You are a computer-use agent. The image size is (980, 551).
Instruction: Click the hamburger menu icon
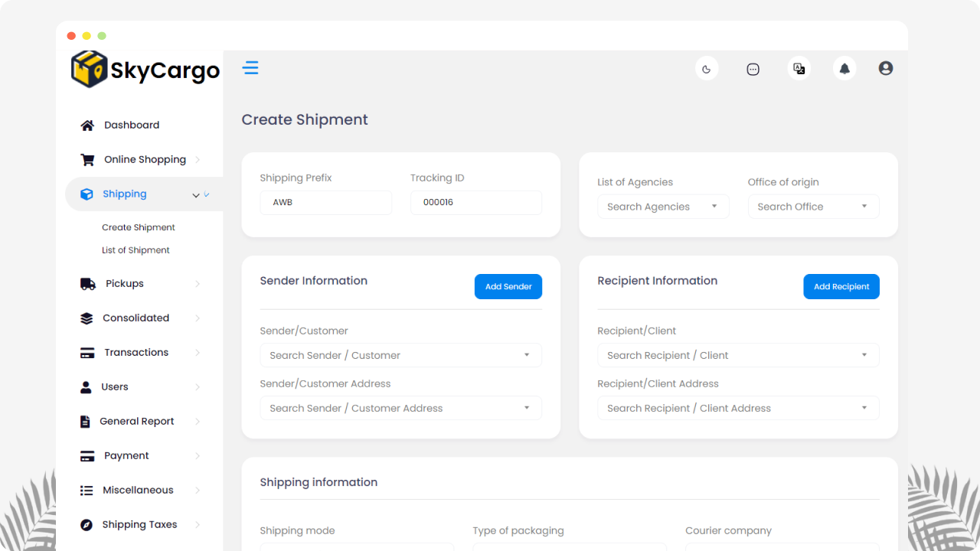click(250, 68)
